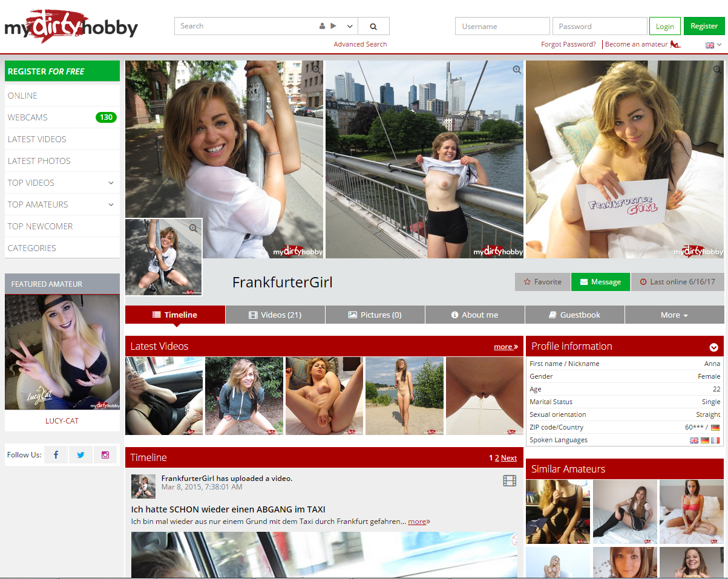
Task: Open Facebook from the Follow Us icons
Action: [x=56, y=455]
